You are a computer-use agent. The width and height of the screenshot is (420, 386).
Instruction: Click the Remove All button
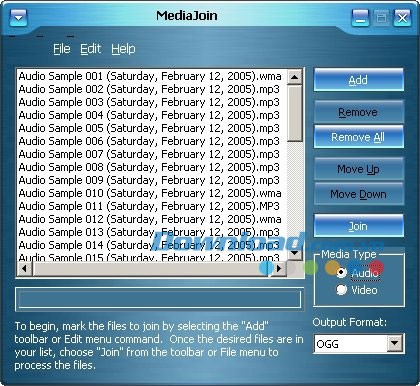(359, 137)
